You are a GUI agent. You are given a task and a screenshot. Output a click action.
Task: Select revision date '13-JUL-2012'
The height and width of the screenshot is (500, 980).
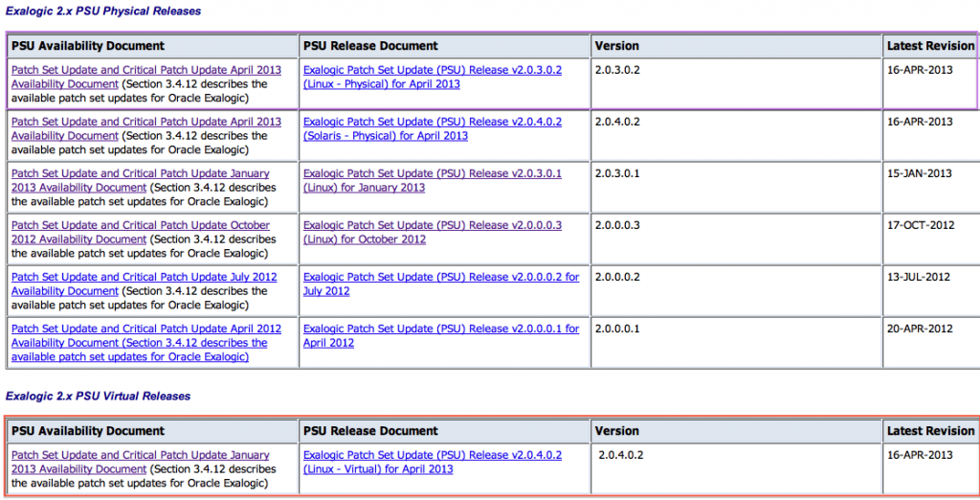click(x=919, y=277)
